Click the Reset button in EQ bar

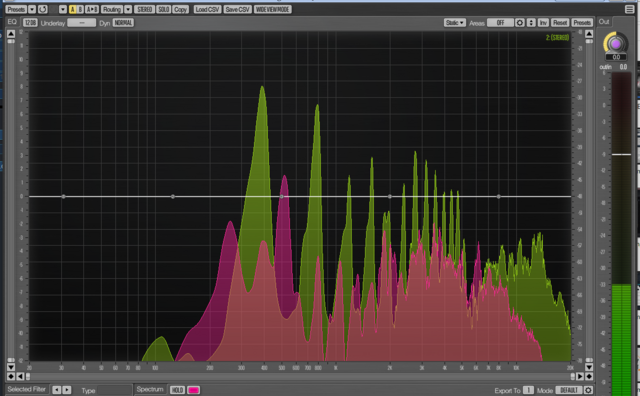click(x=560, y=22)
